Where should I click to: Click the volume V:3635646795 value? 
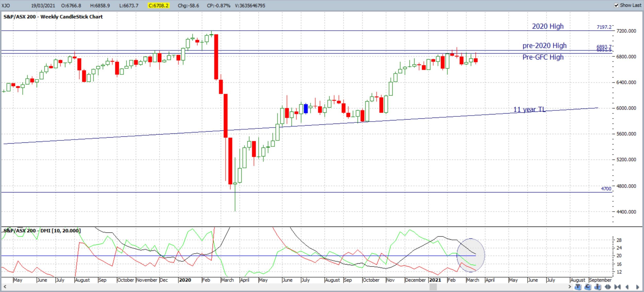250,5
